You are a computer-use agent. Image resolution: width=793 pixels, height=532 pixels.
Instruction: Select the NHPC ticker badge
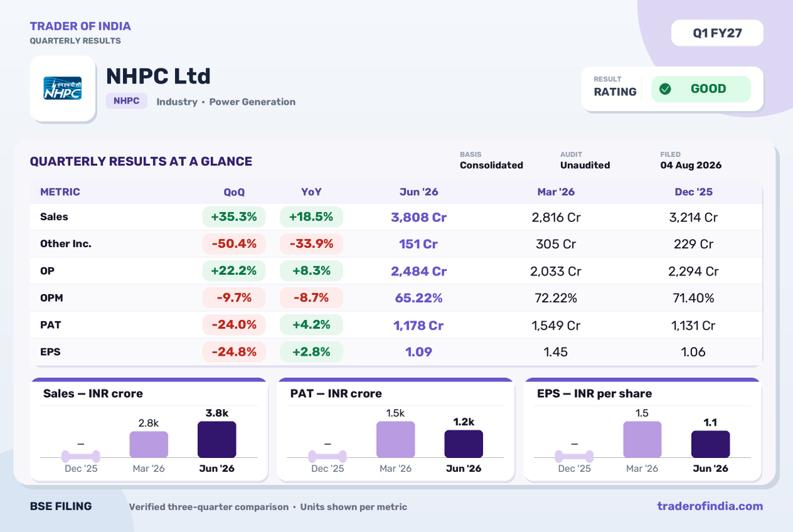(x=126, y=101)
